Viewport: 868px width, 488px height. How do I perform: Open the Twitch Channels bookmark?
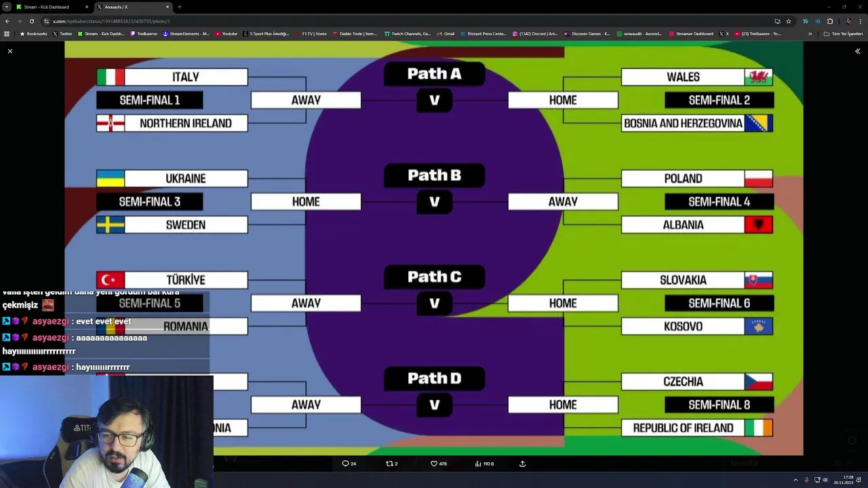[407, 33]
